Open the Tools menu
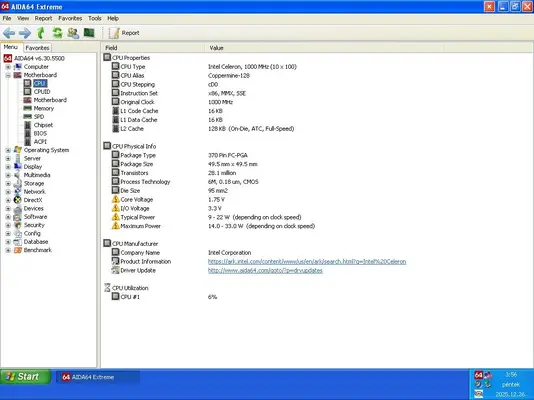 (95, 18)
